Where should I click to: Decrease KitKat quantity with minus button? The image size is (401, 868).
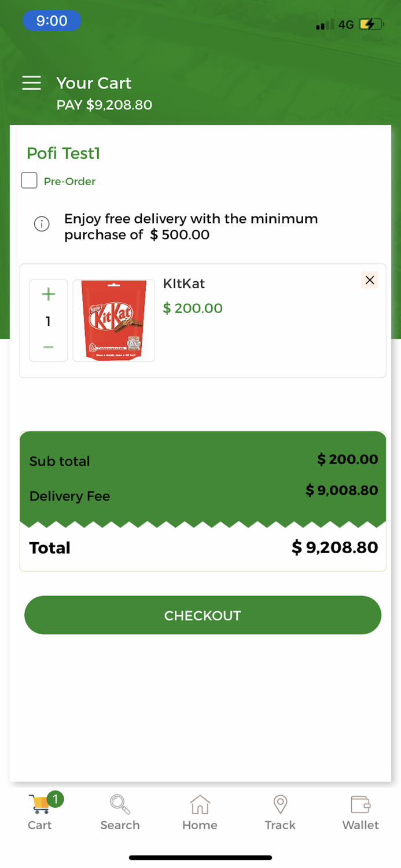(49, 347)
